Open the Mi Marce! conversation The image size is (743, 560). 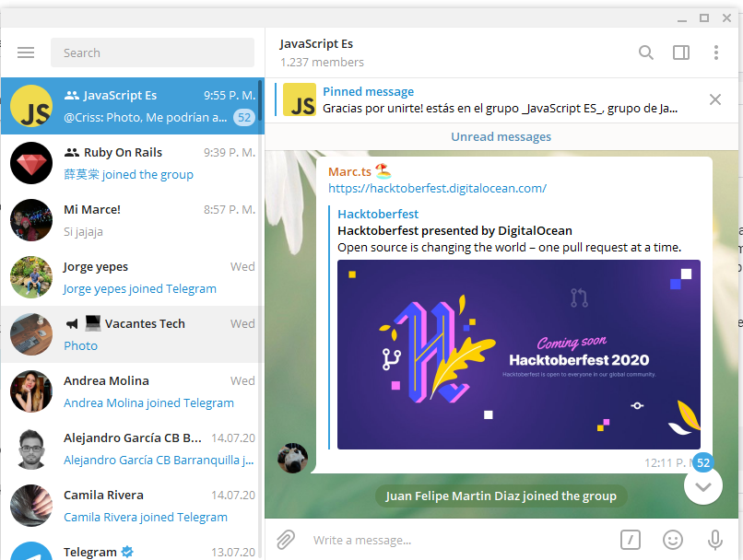pyautogui.click(x=132, y=220)
